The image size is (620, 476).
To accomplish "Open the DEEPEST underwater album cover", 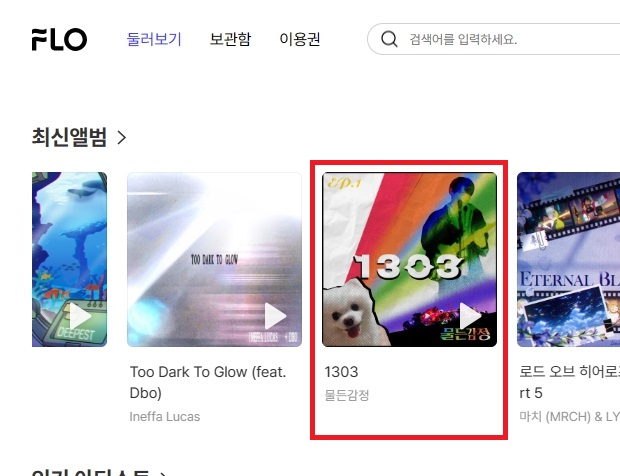I will click(69, 259).
